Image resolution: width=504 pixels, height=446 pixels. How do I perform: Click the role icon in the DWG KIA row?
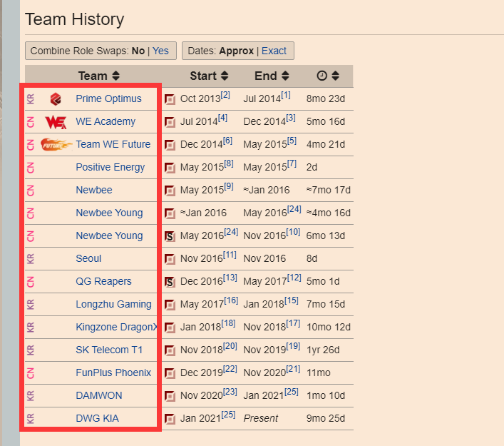170,419
